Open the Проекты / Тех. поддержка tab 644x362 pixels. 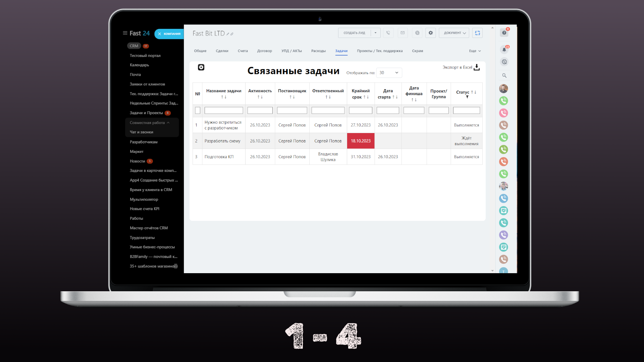380,51
